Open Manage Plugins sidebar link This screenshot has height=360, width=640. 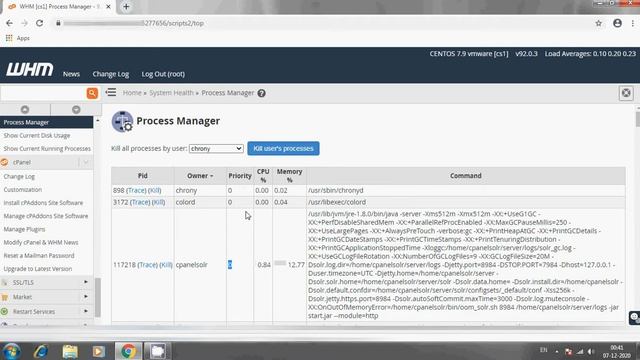click(24, 229)
